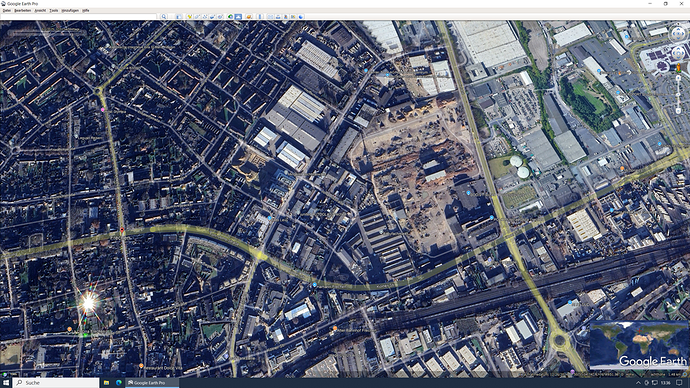Select the add polygon tool
Viewport: 690px width, 388px height.
[x=197, y=17]
